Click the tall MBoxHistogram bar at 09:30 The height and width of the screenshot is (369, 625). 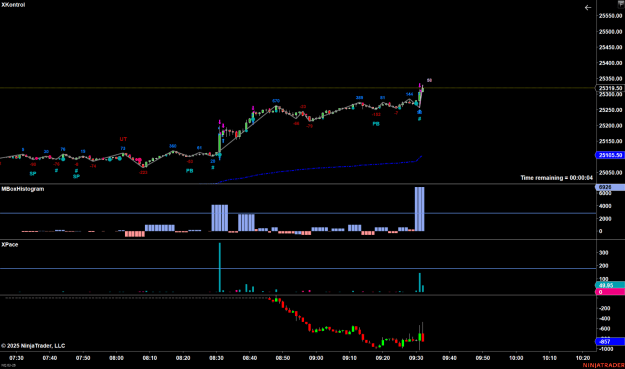click(x=420, y=209)
